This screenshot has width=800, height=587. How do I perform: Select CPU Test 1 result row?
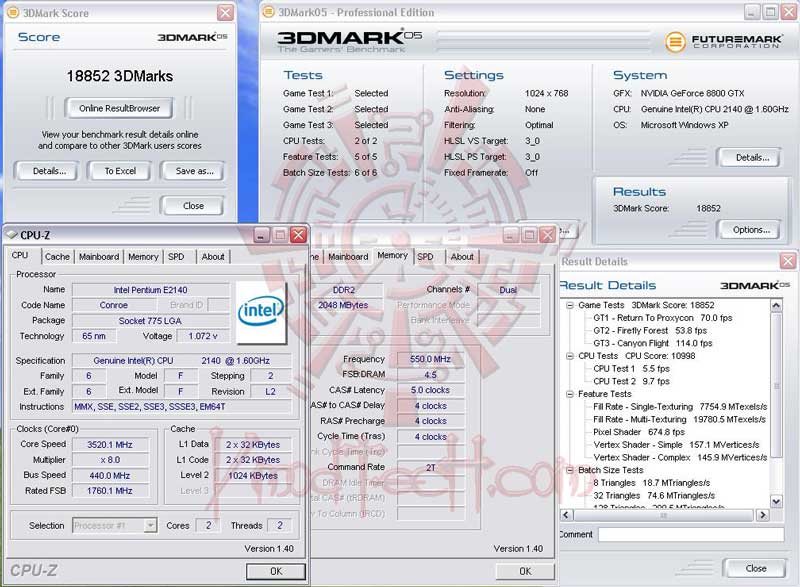tap(631, 369)
